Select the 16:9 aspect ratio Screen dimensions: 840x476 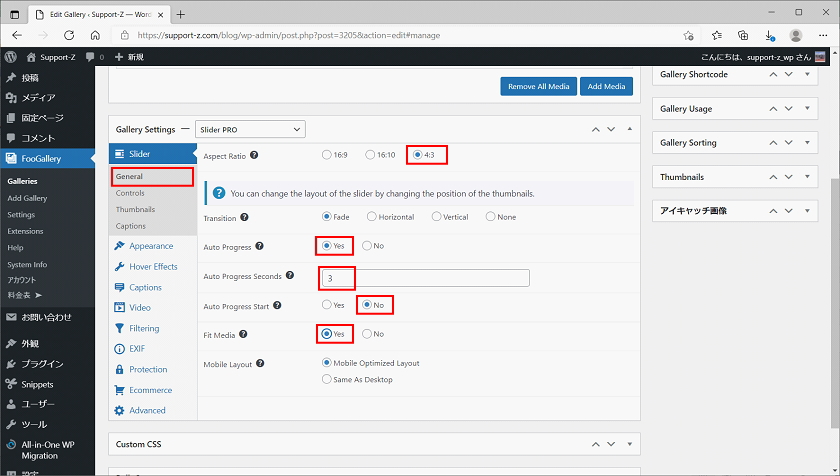click(x=327, y=155)
